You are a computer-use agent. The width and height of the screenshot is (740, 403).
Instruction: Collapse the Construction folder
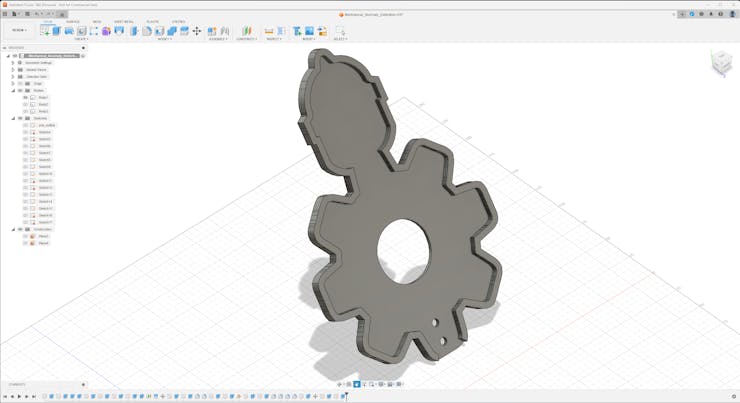(x=13, y=229)
